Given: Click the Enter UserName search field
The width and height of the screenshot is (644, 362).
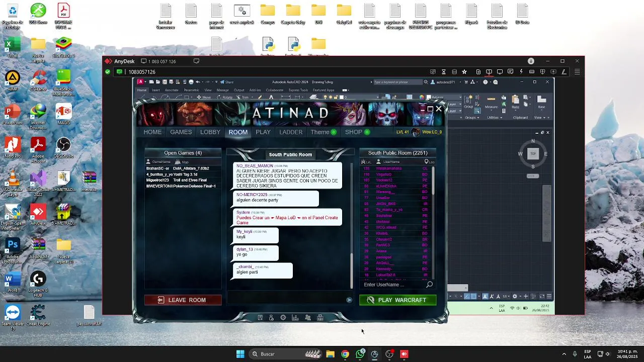Looking at the screenshot, I should [x=392, y=285].
